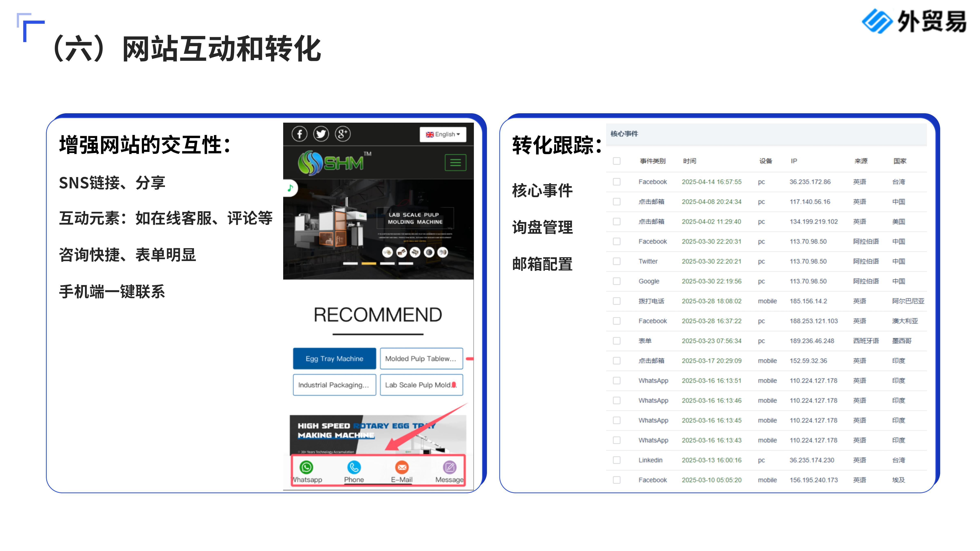Image resolution: width=980 pixels, height=551 pixels.
Task: Tick checkbox for Facebook 2025-03-30 row
Action: pyautogui.click(x=617, y=241)
